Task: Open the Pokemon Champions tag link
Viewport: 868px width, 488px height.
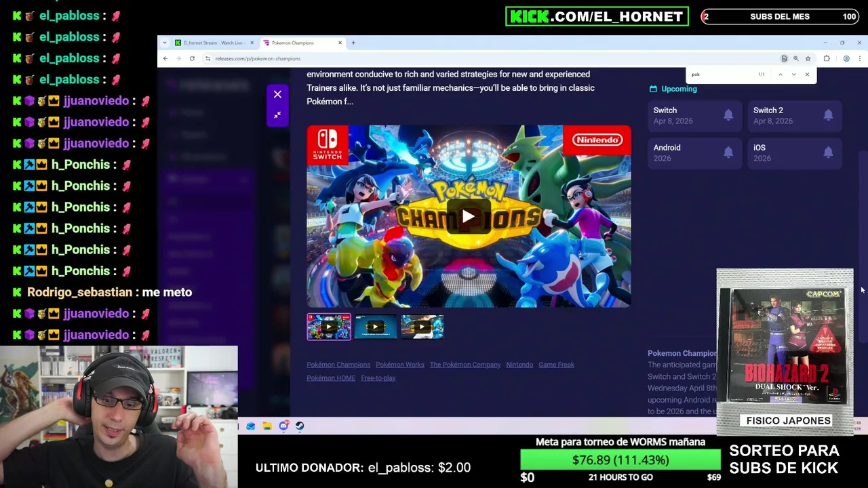Action: [x=338, y=365]
